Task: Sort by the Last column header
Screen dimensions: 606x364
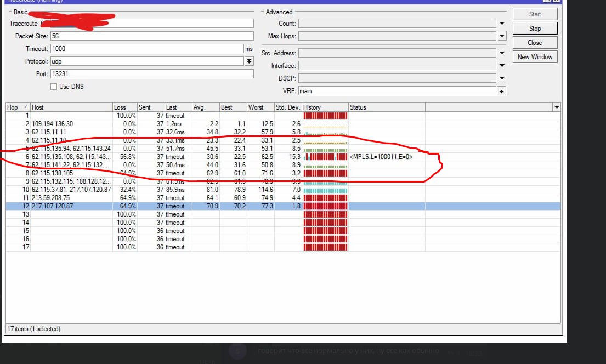Action: click(178, 107)
